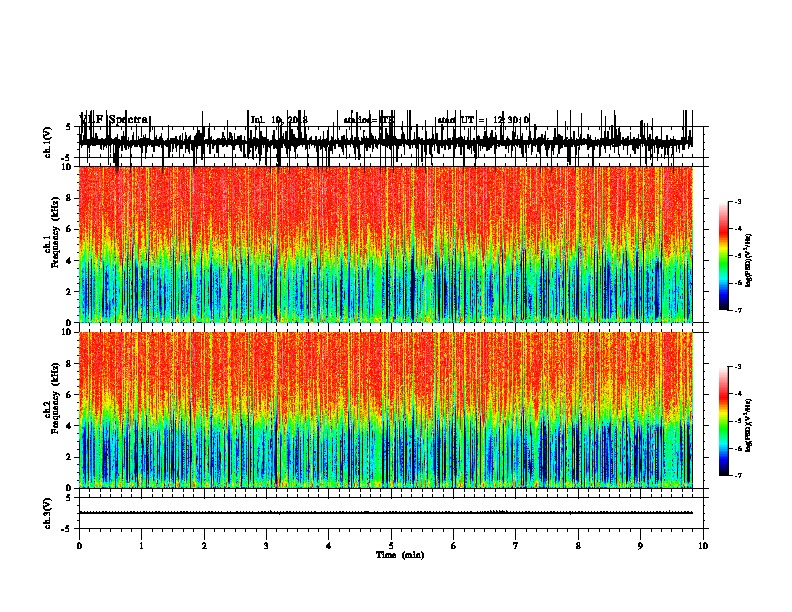Click the '3' tick on the time axis
Image resolution: width=792 pixels, height=612 pixels.
click(266, 545)
